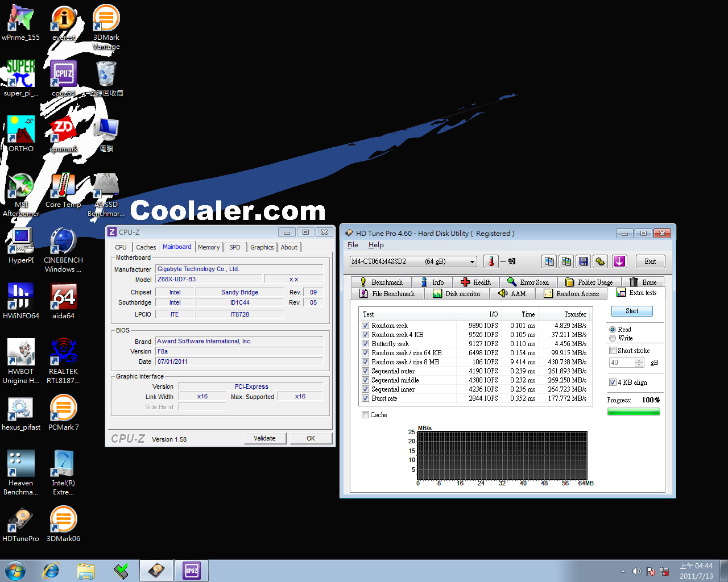Open the 3DMark Vantage desktop icon
The width and height of the screenshot is (728, 582).
coord(106,27)
